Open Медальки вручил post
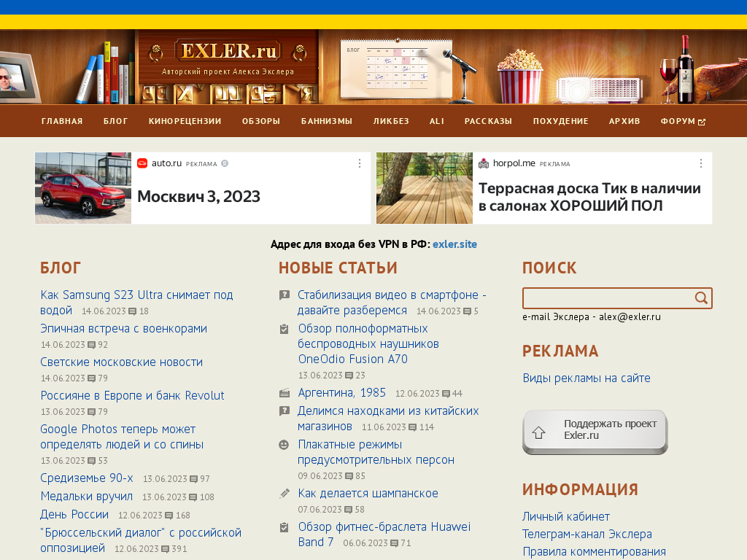 click(x=86, y=496)
